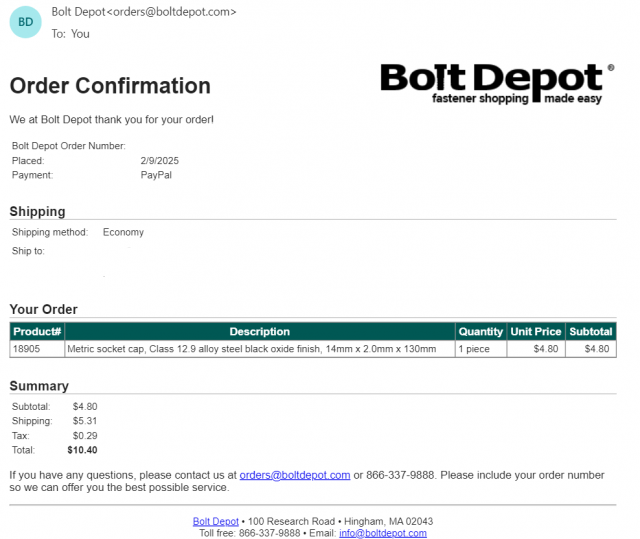Open the orders@boltdepot.com contact link
The image size is (640, 539).
295,475
